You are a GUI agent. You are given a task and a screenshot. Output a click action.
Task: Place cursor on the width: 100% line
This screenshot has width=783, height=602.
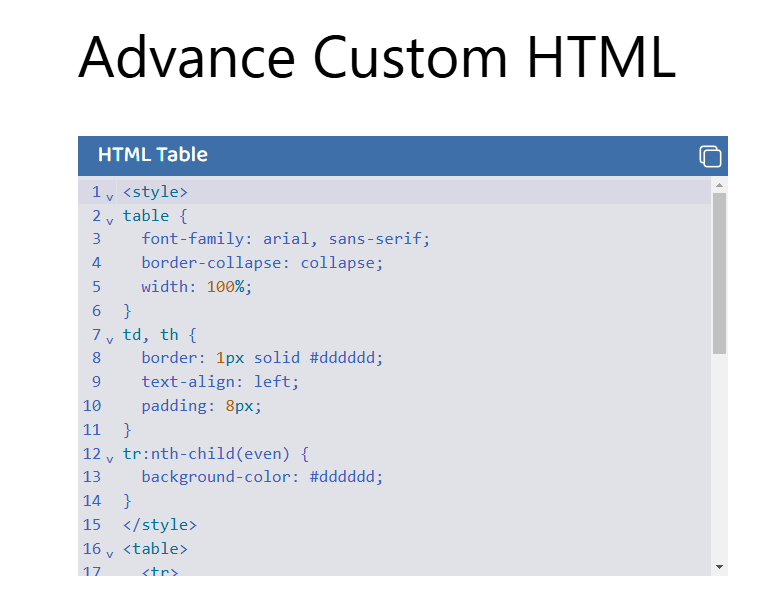[197, 287]
